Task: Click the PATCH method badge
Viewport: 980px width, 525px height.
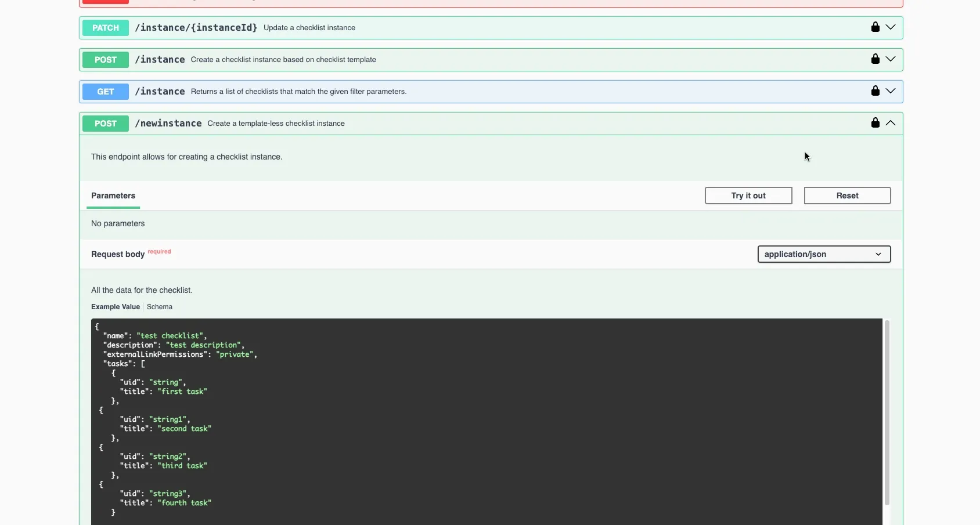Action: coord(106,28)
